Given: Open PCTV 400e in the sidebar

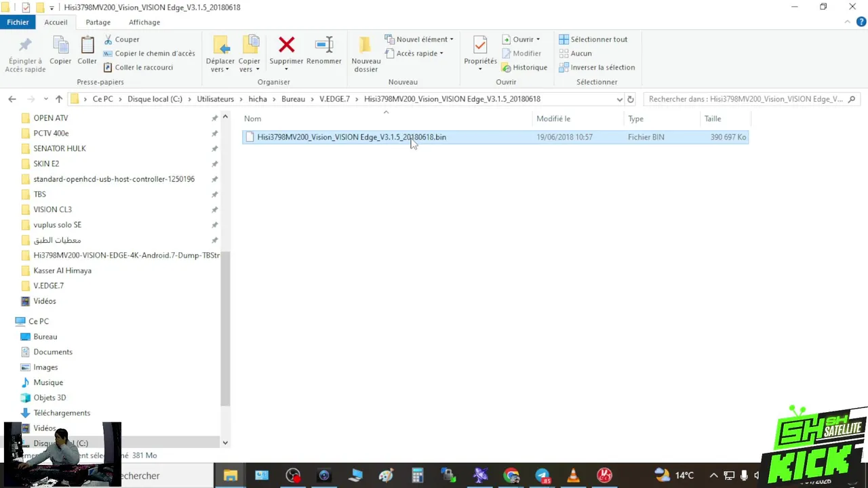Looking at the screenshot, I should (x=51, y=133).
